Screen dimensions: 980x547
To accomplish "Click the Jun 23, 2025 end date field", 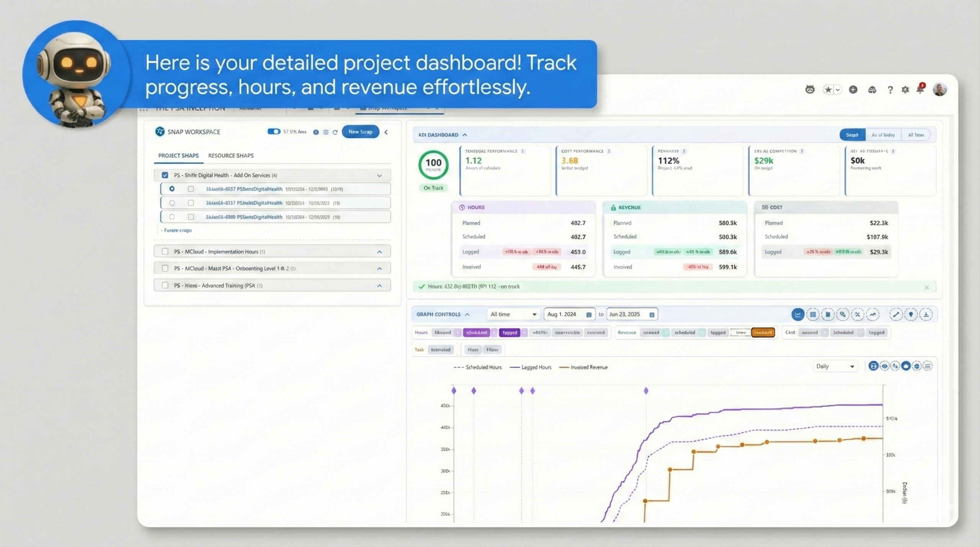I will click(632, 314).
